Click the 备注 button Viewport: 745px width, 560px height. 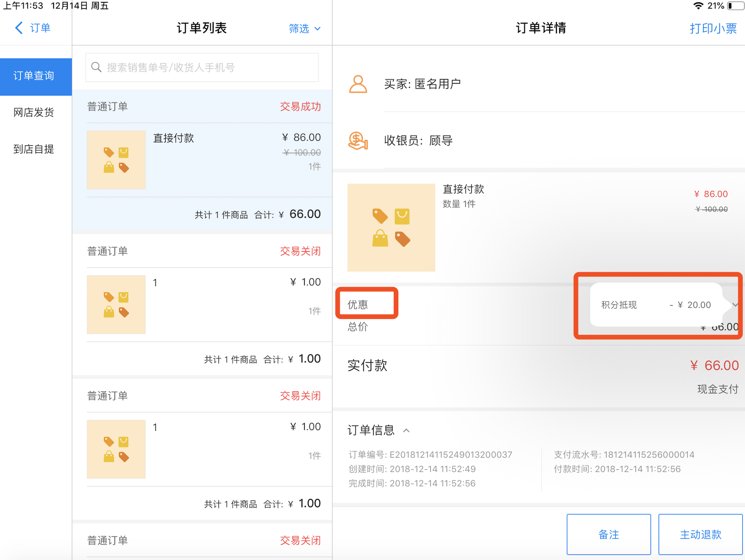(x=608, y=534)
